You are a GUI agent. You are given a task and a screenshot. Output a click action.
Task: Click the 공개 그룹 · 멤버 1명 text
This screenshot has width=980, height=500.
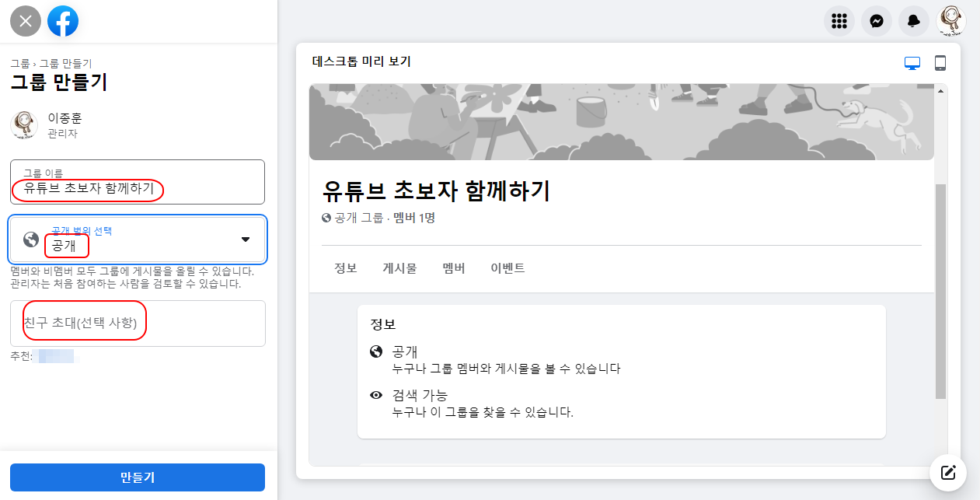pos(384,219)
